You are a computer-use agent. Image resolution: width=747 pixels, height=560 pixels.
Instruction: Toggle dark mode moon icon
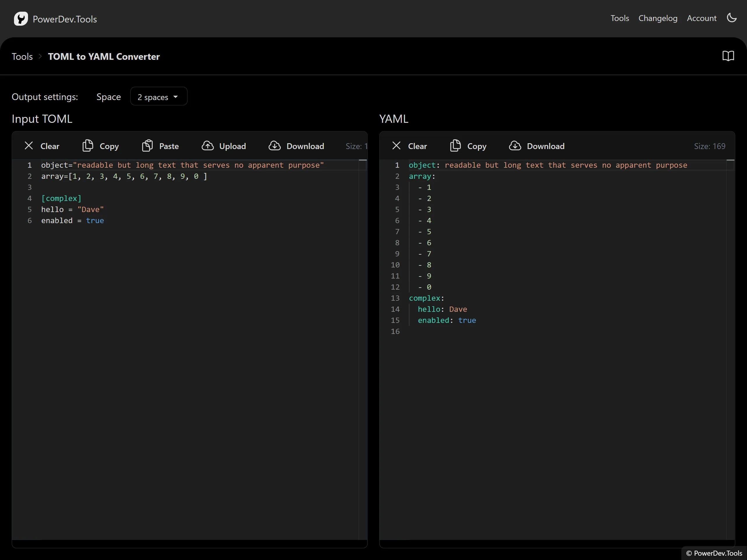732,18
